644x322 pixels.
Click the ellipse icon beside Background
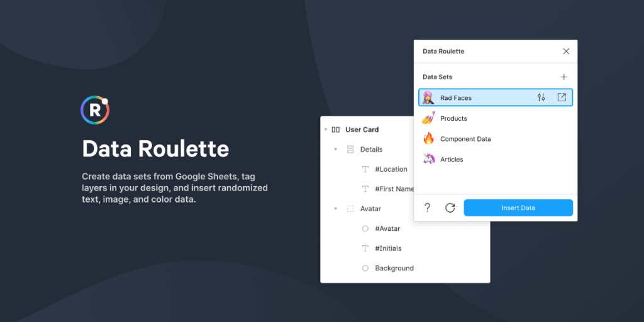(365, 268)
